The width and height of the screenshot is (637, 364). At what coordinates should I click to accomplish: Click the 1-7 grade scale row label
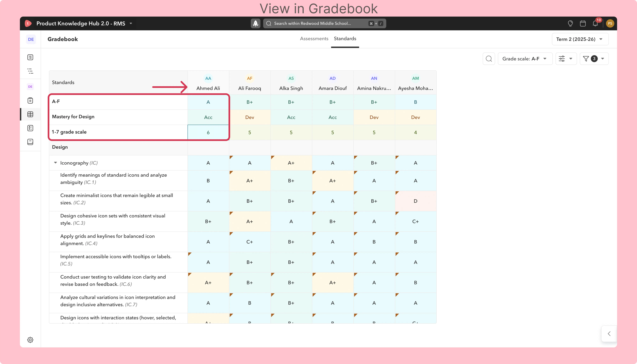click(x=69, y=132)
